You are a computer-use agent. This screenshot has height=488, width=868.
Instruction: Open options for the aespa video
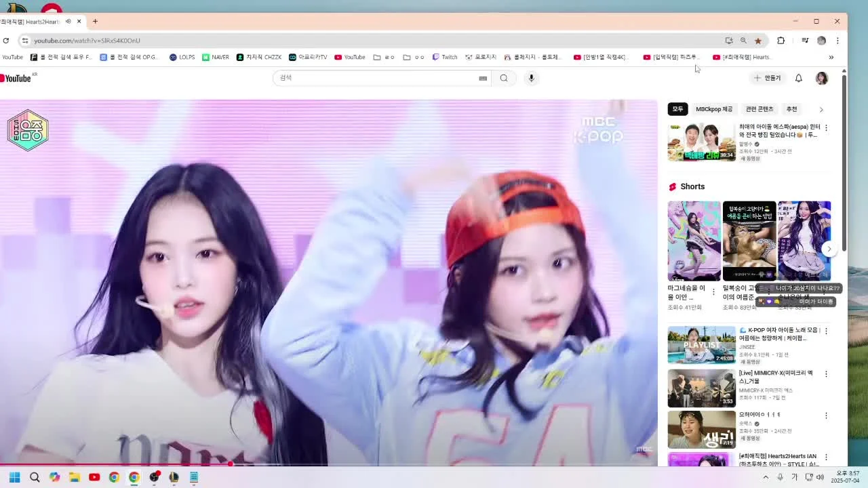[826, 127]
